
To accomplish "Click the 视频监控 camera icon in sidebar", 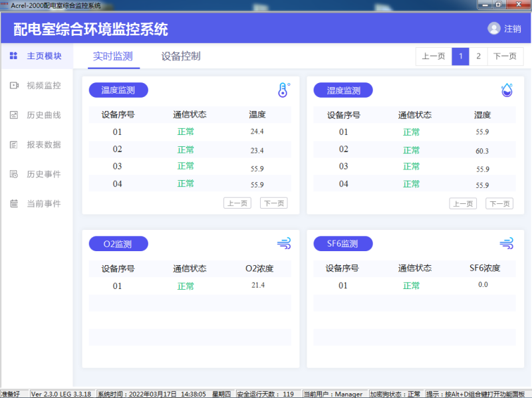I will coord(13,86).
